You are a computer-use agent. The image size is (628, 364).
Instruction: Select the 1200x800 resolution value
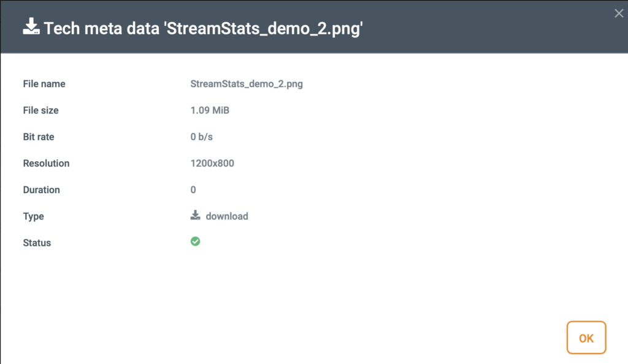click(x=212, y=164)
